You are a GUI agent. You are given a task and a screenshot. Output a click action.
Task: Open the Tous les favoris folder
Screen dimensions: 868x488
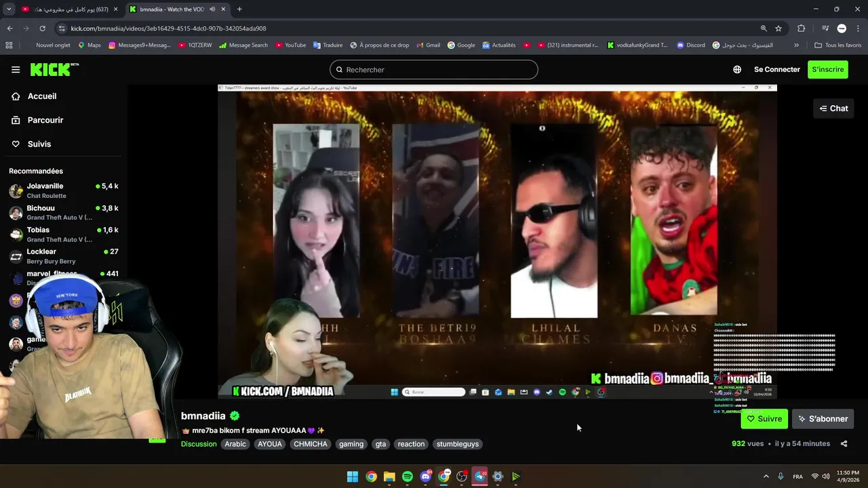tap(837, 45)
